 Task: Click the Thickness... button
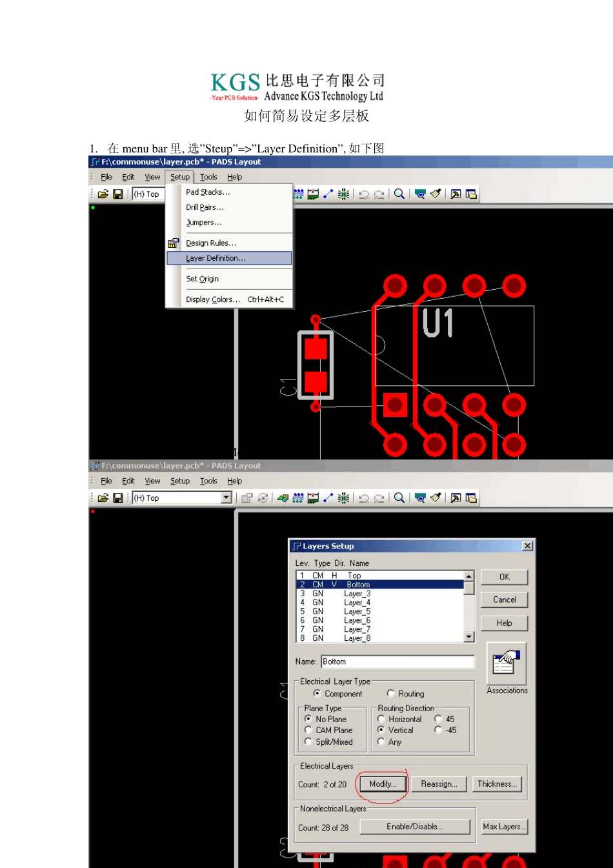click(x=496, y=784)
